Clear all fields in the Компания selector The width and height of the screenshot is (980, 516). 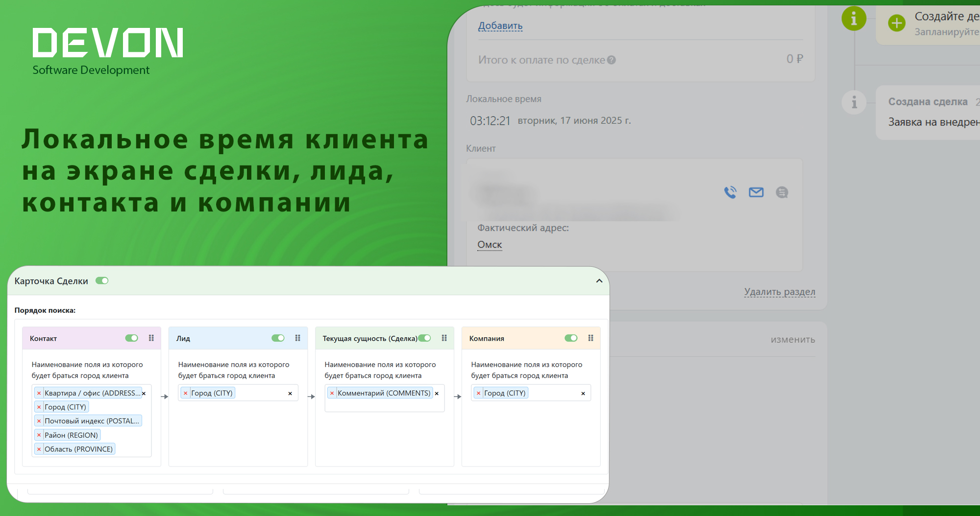[583, 394]
